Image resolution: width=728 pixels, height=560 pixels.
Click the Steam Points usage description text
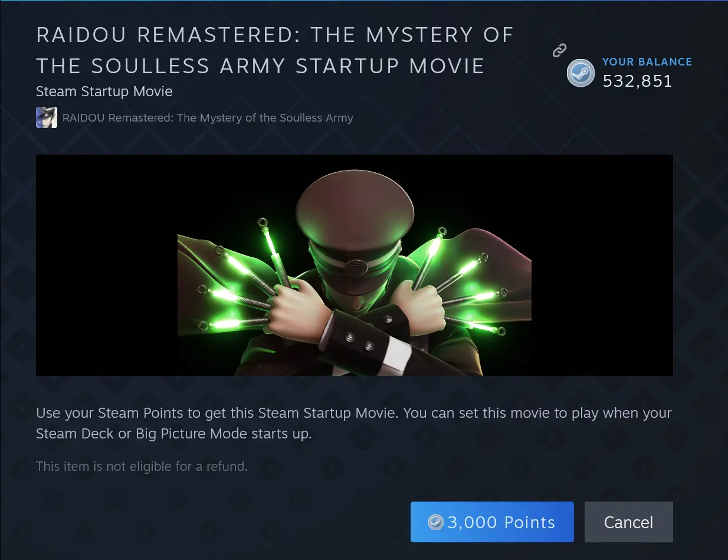pyautogui.click(x=354, y=423)
